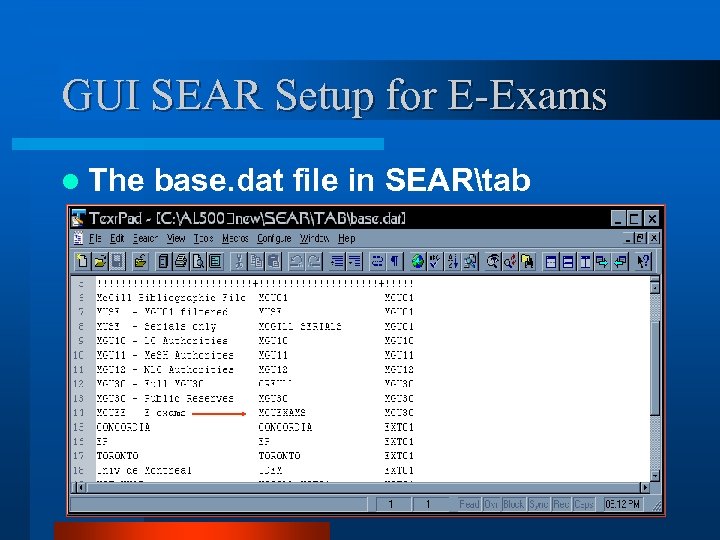Image resolution: width=720 pixels, height=540 pixels.
Task: Click the TextPad title bar app icon
Action: pyautogui.click(x=78, y=218)
